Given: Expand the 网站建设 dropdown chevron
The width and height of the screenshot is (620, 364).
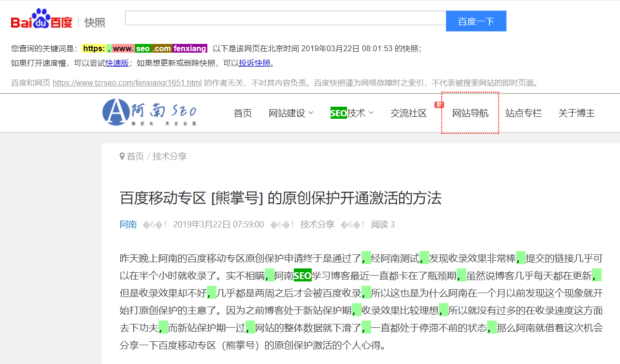Looking at the screenshot, I should 311,112.
